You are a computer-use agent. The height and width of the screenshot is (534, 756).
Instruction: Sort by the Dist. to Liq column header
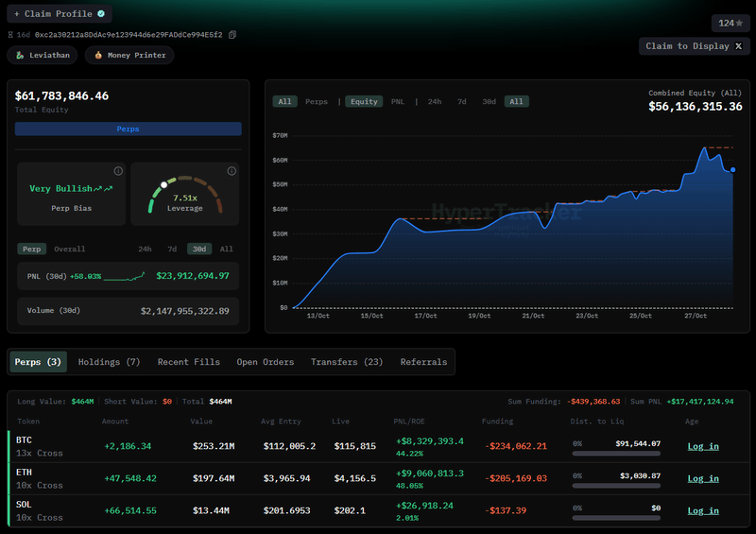[x=597, y=422]
